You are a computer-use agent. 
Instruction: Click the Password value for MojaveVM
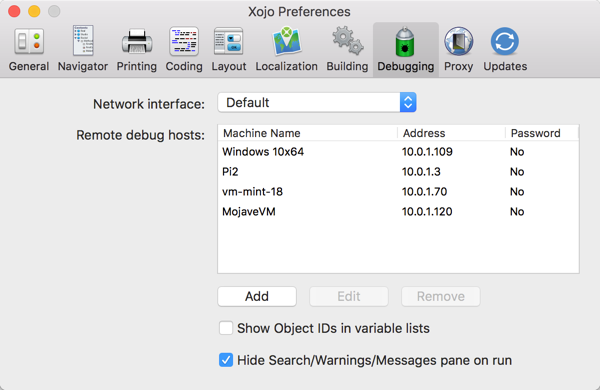tap(517, 212)
